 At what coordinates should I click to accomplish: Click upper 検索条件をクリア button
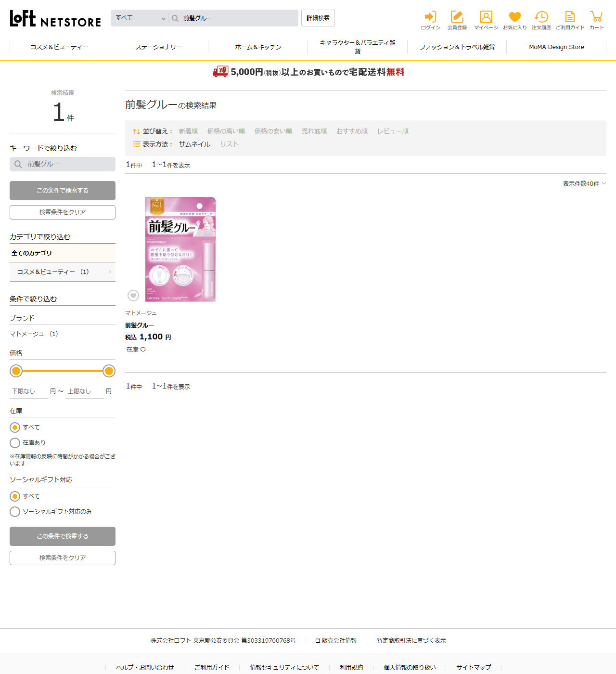point(63,212)
